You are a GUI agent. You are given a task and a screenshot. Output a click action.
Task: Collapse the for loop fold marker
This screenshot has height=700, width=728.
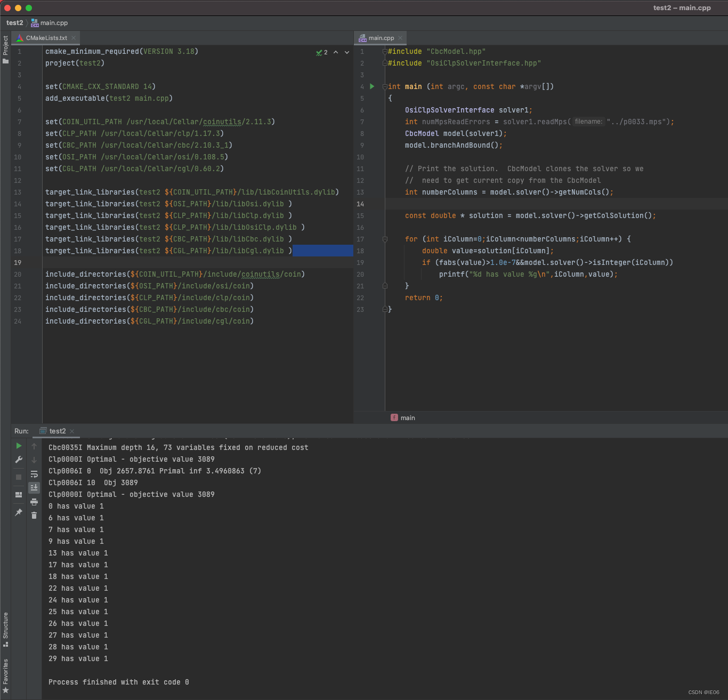point(385,239)
